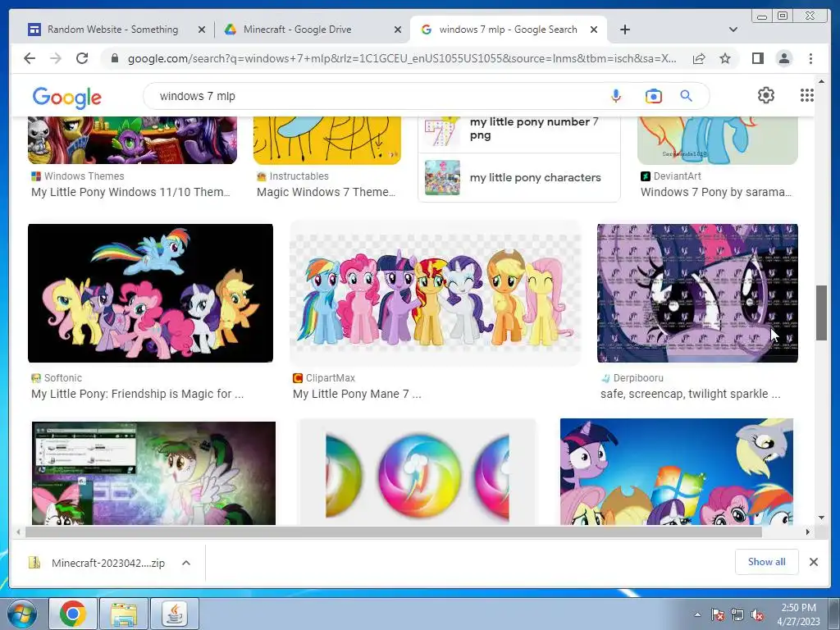Open Windows Explorer from the taskbar
The height and width of the screenshot is (630, 840).
[124, 614]
